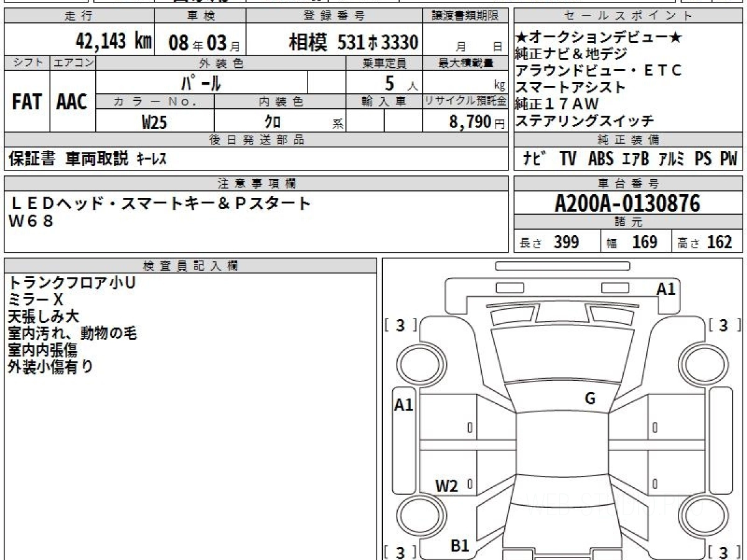Select the 注意事項欄 header
This screenshot has height=560, width=747.
pyautogui.click(x=256, y=184)
